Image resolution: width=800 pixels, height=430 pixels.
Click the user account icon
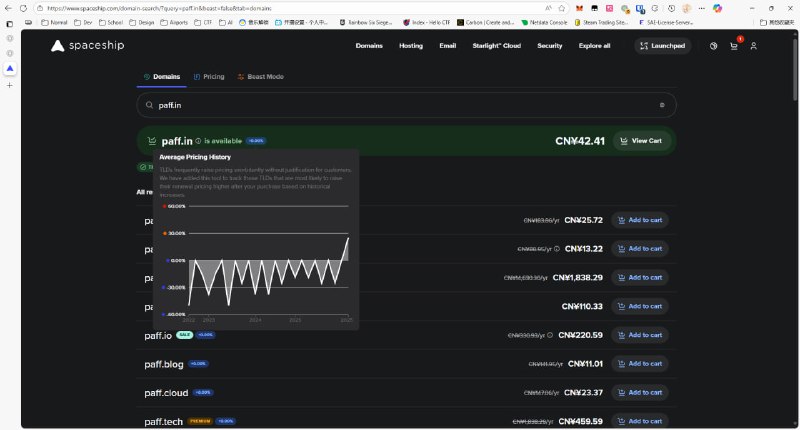pyautogui.click(x=754, y=46)
